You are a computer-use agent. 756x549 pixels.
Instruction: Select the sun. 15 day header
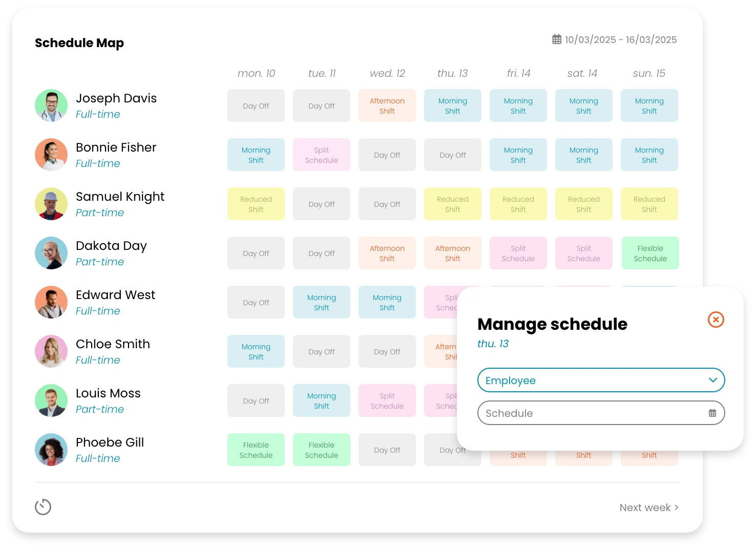click(649, 73)
